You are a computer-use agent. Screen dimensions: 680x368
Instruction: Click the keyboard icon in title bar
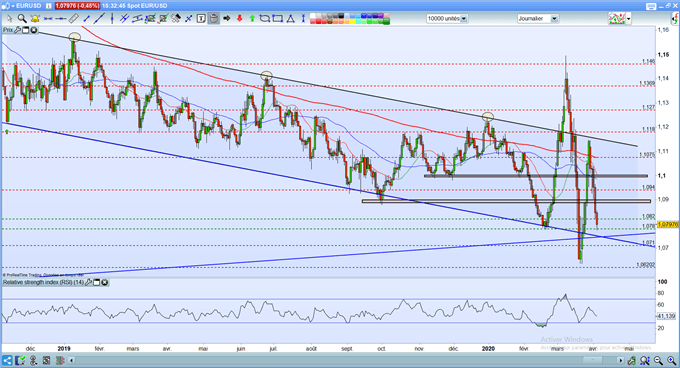pyautogui.click(x=651, y=6)
